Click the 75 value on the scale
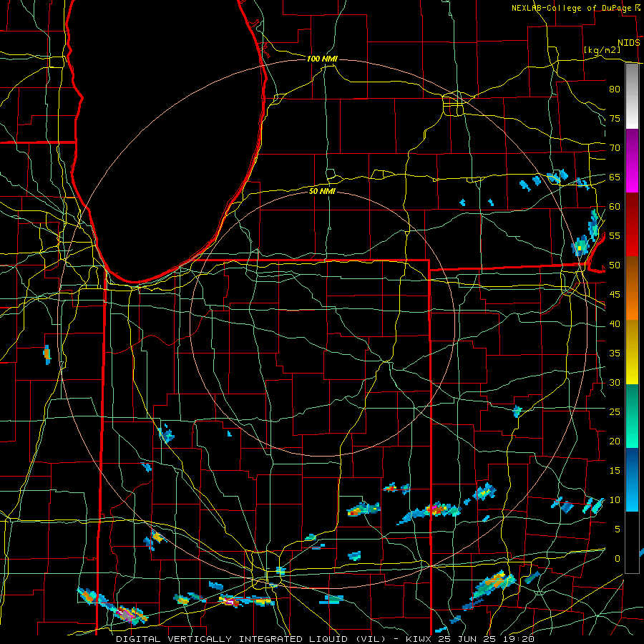Image resolution: width=644 pixels, height=644 pixels. [615, 119]
